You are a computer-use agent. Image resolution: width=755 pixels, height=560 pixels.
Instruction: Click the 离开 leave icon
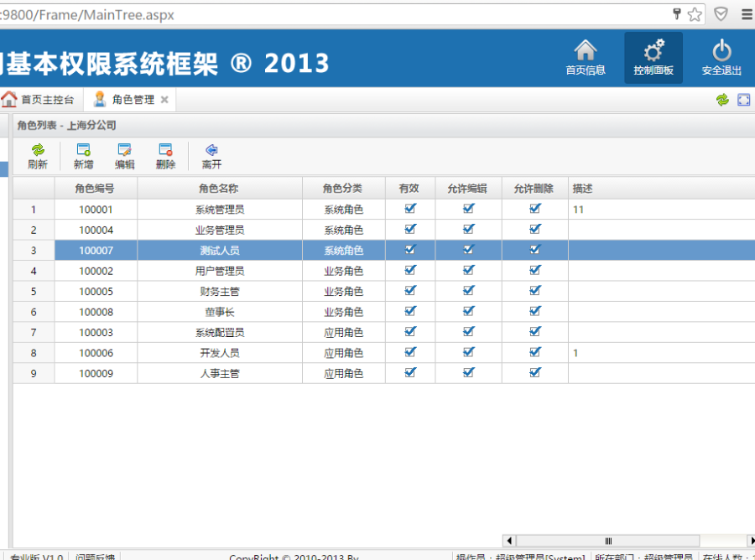pos(211,150)
